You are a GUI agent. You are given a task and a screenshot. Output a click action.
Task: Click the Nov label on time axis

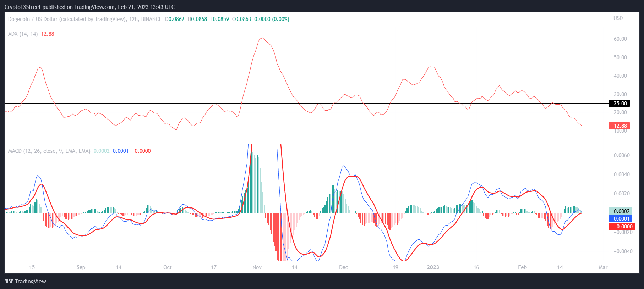[257, 267]
